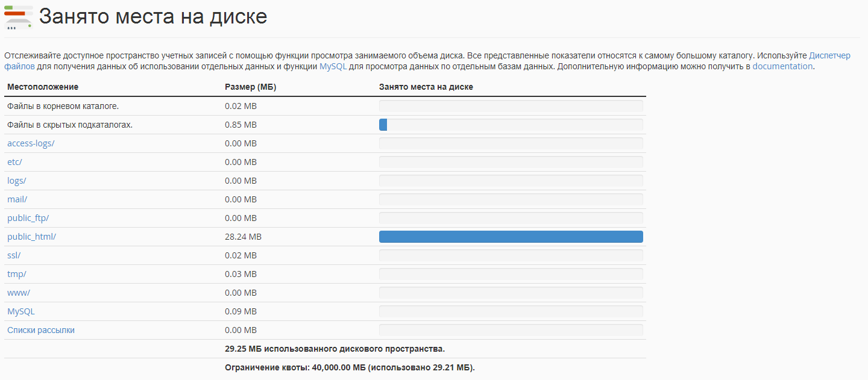Open the ssl/ directory link
Image resolution: width=868 pixels, height=380 pixels.
[x=14, y=255]
